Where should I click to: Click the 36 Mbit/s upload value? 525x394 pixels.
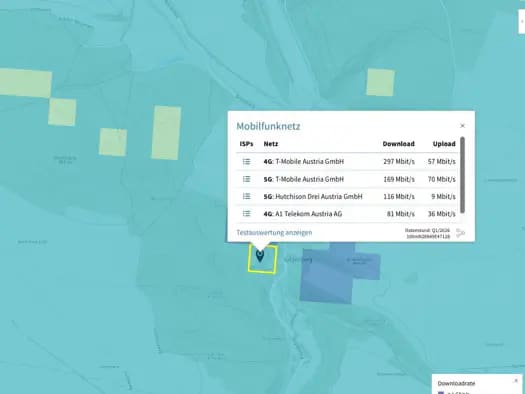click(442, 214)
